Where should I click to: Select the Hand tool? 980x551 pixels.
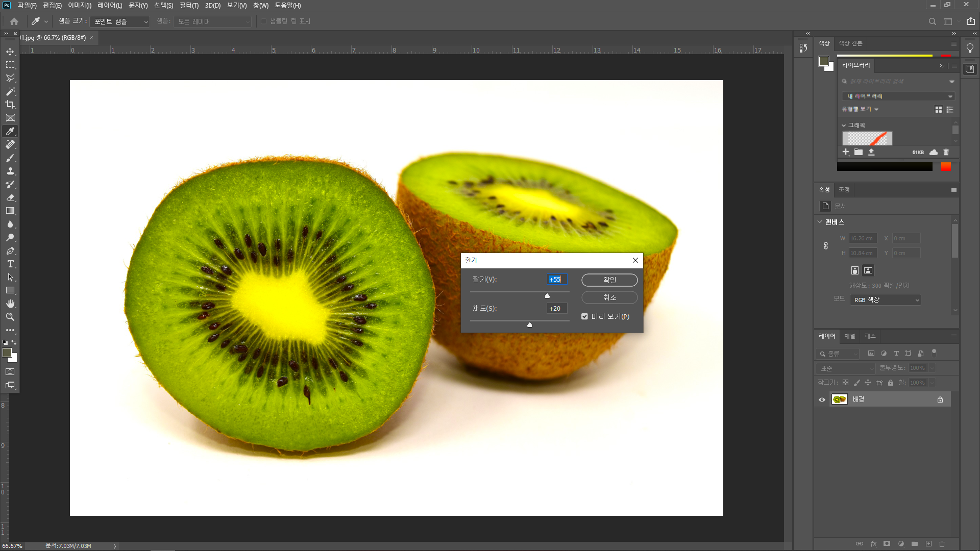pyautogui.click(x=10, y=304)
